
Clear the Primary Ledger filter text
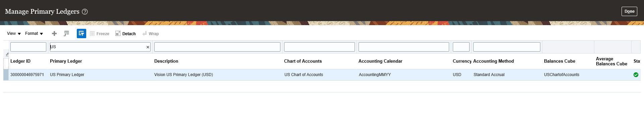tap(148, 47)
